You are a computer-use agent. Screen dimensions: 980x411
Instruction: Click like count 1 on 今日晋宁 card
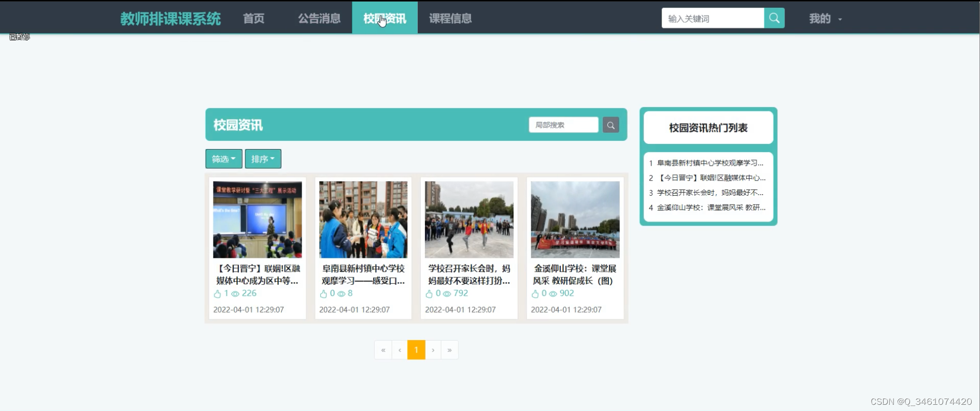(226, 293)
